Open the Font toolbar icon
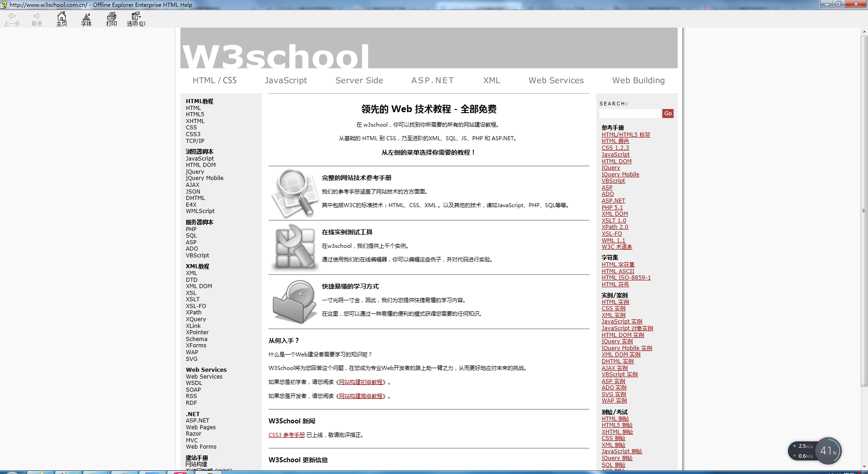The width and height of the screenshot is (868, 474). tap(86, 19)
